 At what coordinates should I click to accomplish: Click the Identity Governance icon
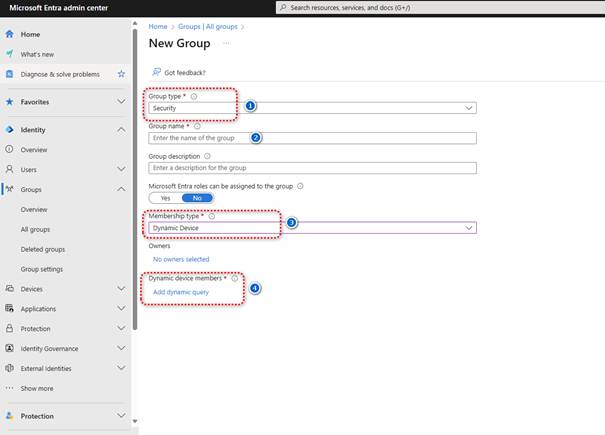10,348
